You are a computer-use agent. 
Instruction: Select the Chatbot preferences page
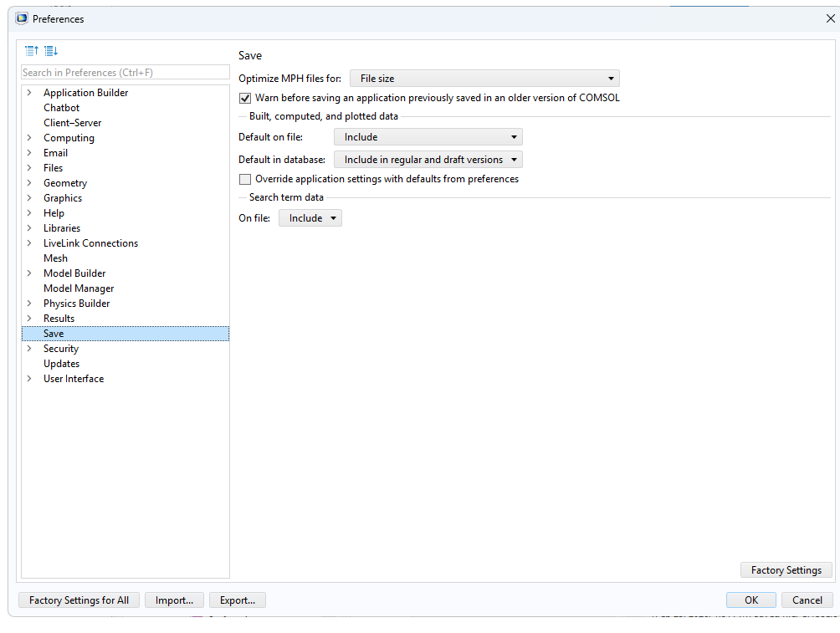pos(62,108)
